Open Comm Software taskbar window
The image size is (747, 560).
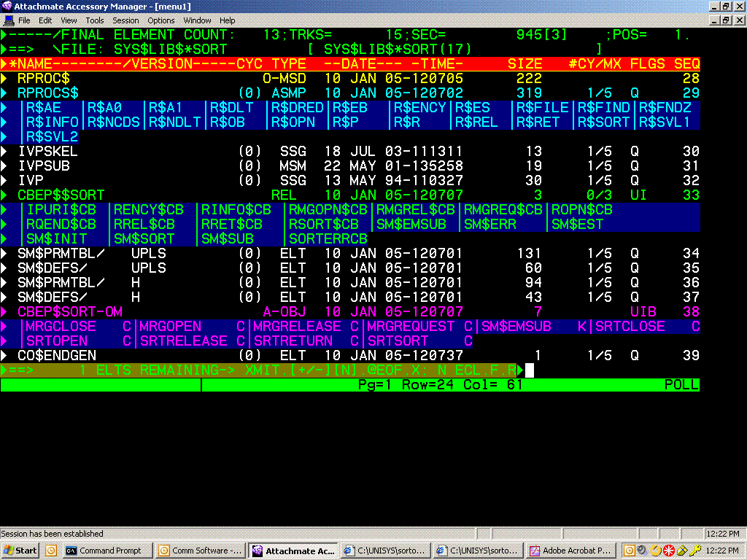[x=199, y=551]
